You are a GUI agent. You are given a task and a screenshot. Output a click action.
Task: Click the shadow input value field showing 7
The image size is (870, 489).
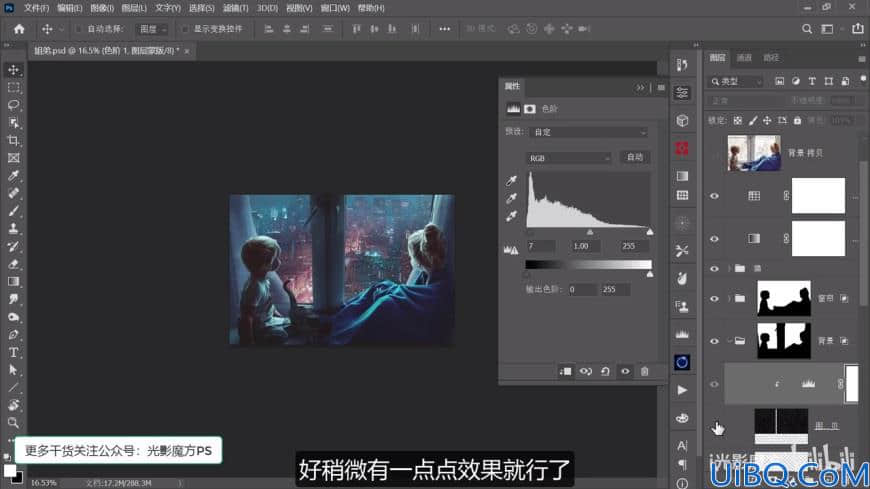pos(541,246)
